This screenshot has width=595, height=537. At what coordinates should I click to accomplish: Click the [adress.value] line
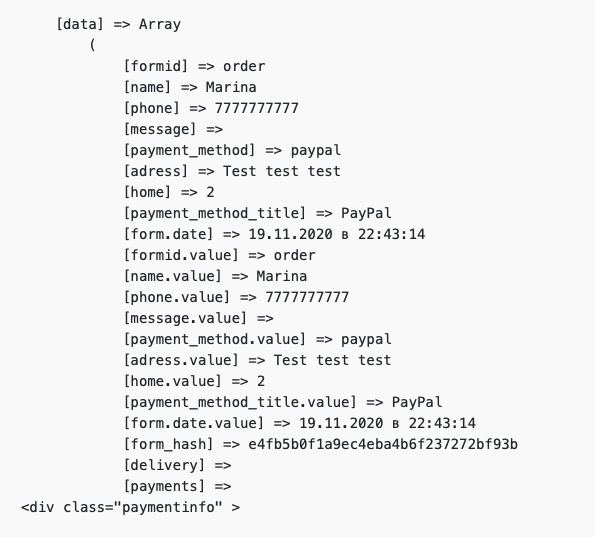click(x=257, y=360)
